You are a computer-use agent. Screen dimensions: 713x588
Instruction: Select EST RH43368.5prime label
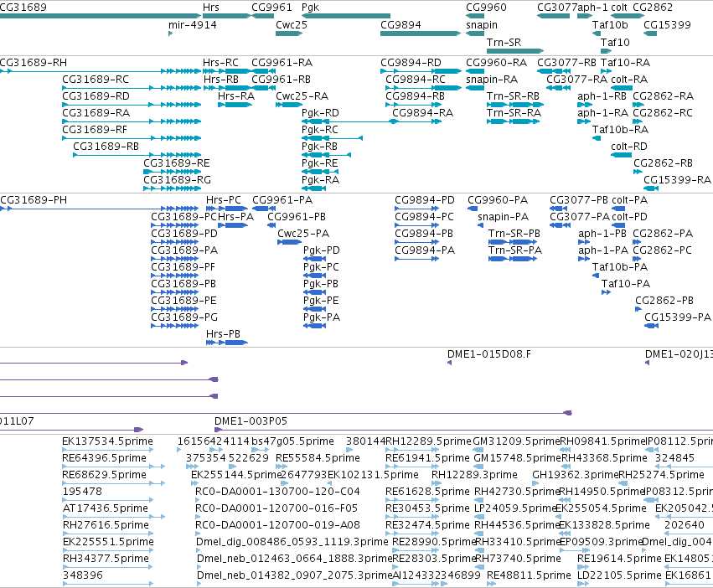coord(604,458)
